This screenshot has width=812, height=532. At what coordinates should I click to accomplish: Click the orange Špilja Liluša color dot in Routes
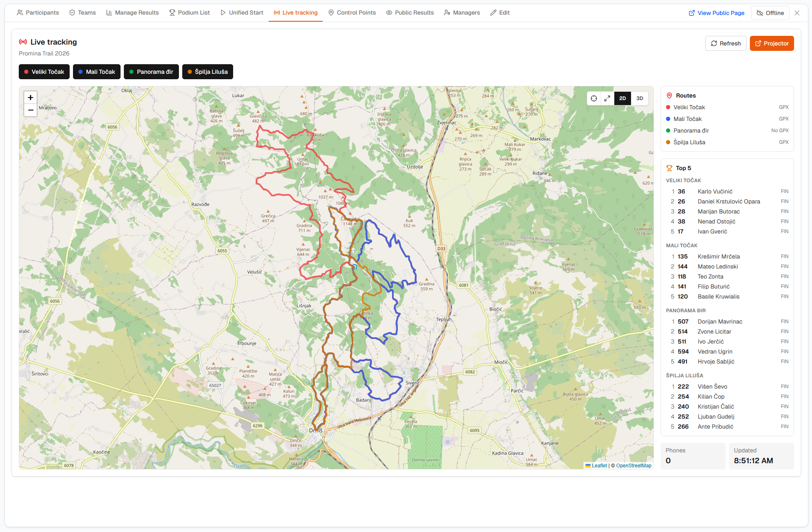point(668,142)
